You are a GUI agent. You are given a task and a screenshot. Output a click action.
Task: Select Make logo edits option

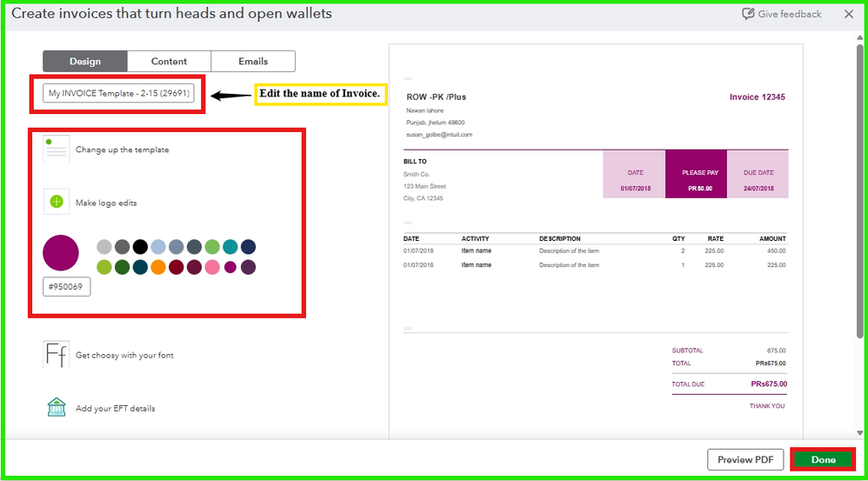pos(106,204)
